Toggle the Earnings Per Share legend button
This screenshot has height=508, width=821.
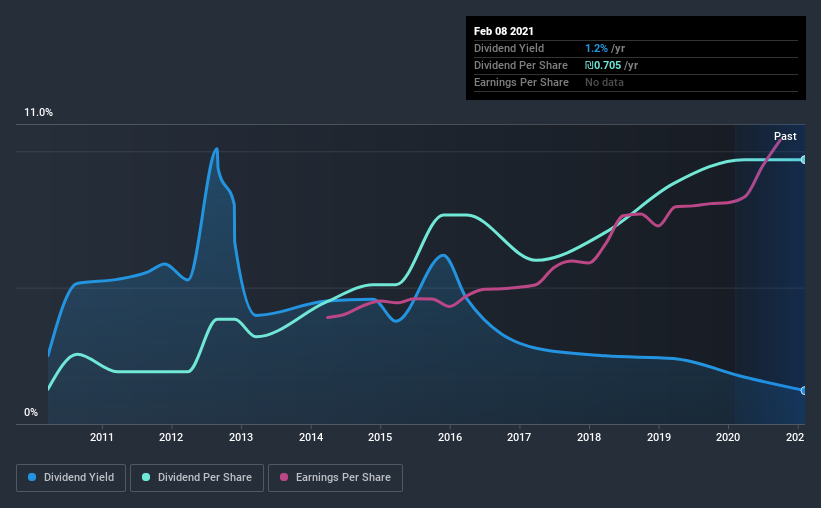336,478
